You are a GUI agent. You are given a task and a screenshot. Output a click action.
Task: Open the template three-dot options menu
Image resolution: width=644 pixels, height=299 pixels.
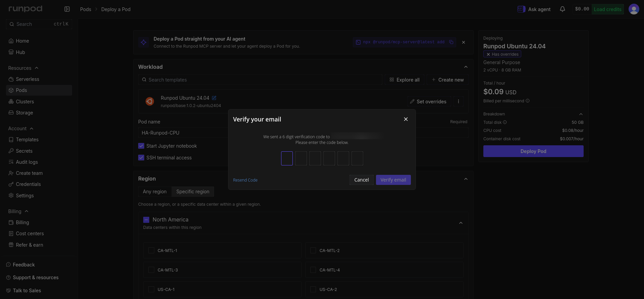point(459,101)
